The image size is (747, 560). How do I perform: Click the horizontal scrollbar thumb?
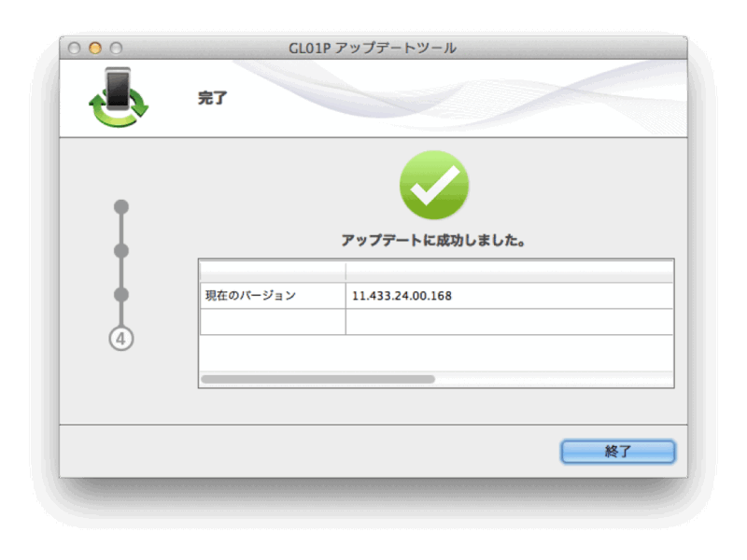pos(317,379)
